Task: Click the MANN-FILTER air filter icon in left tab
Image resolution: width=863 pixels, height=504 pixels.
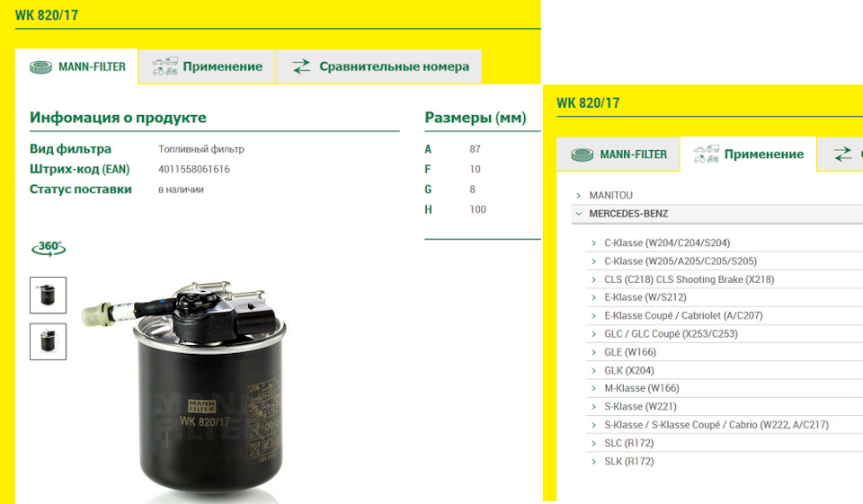Action: click(x=40, y=67)
